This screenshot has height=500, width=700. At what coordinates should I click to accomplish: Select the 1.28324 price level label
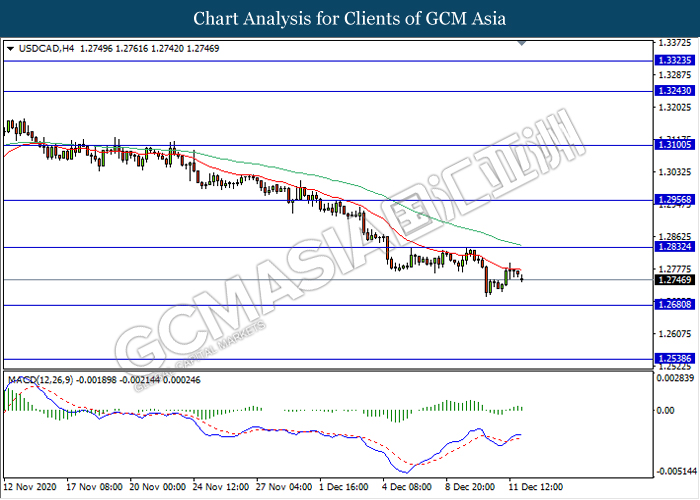pyautogui.click(x=675, y=246)
